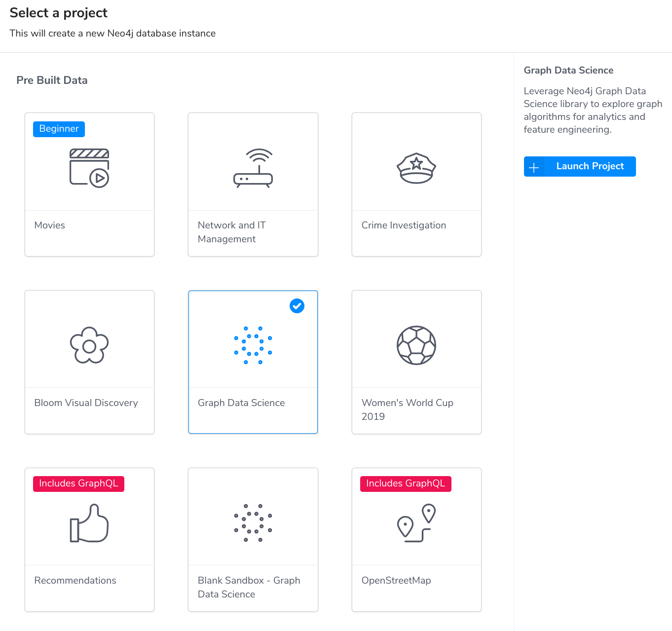The height and width of the screenshot is (631, 672).
Task: Choose the Recommendations thumbs-up icon
Action: 89,523
